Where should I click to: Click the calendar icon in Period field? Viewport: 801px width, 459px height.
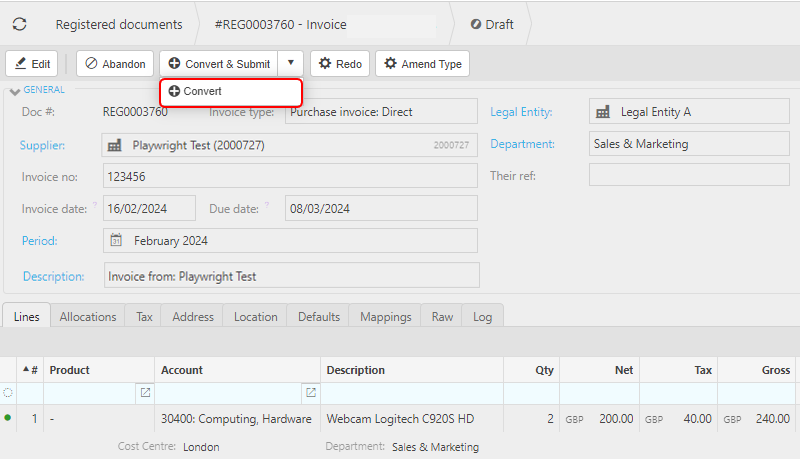coord(116,241)
